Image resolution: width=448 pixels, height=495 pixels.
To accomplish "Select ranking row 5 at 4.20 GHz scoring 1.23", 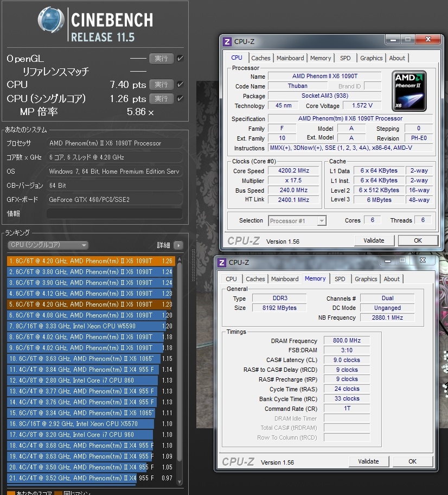I will coord(91,304).
